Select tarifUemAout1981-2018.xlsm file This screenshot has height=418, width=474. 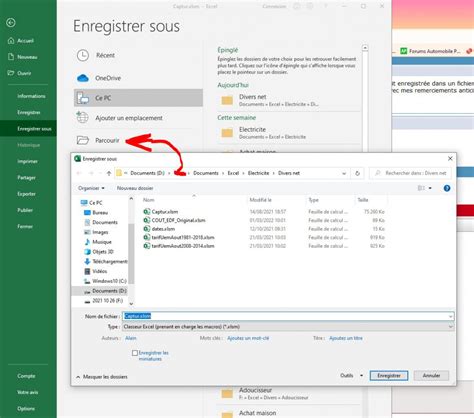click(179, 237)
